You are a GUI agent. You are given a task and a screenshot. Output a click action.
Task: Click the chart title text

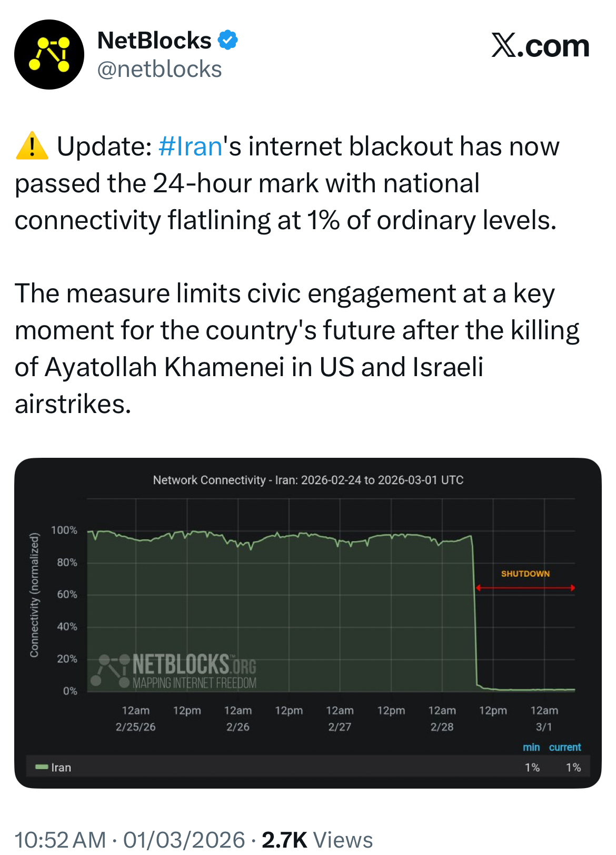coord(308,480)
